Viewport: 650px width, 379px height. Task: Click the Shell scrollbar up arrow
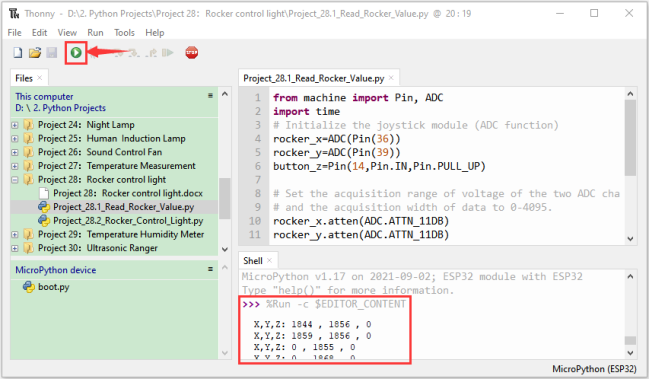(x=631, y=276)
